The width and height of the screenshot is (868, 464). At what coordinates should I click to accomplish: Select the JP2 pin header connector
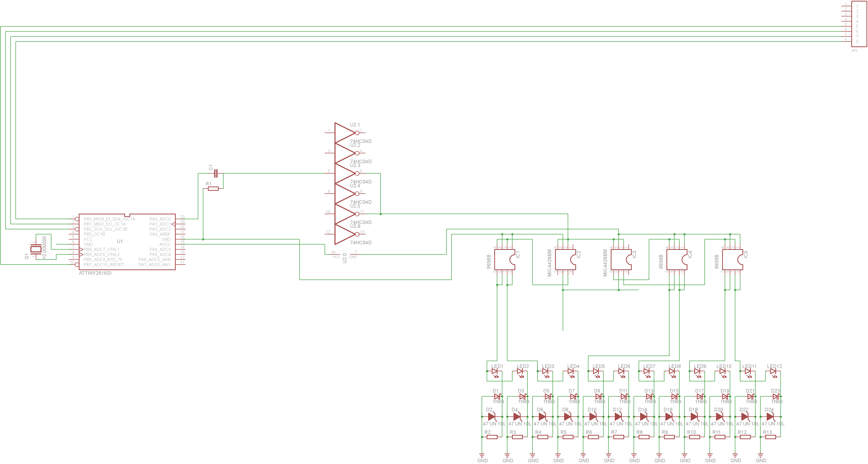[x=859, y=24]
